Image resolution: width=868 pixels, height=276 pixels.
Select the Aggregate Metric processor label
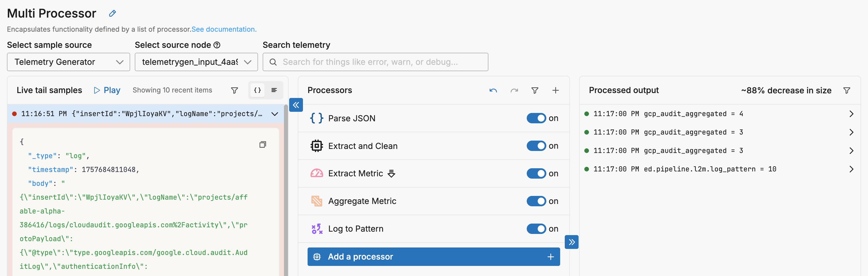[x=362, y=201]
